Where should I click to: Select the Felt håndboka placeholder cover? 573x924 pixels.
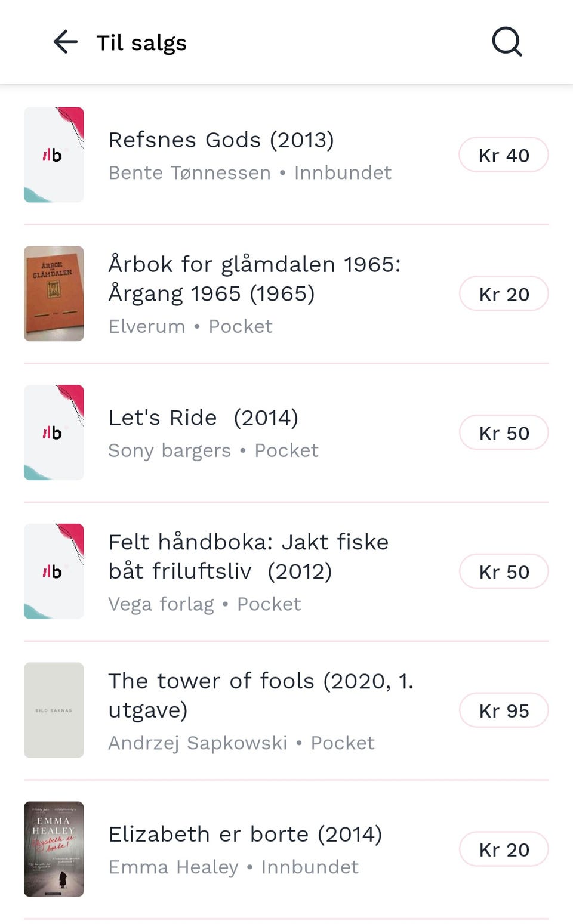pos(54,571)
